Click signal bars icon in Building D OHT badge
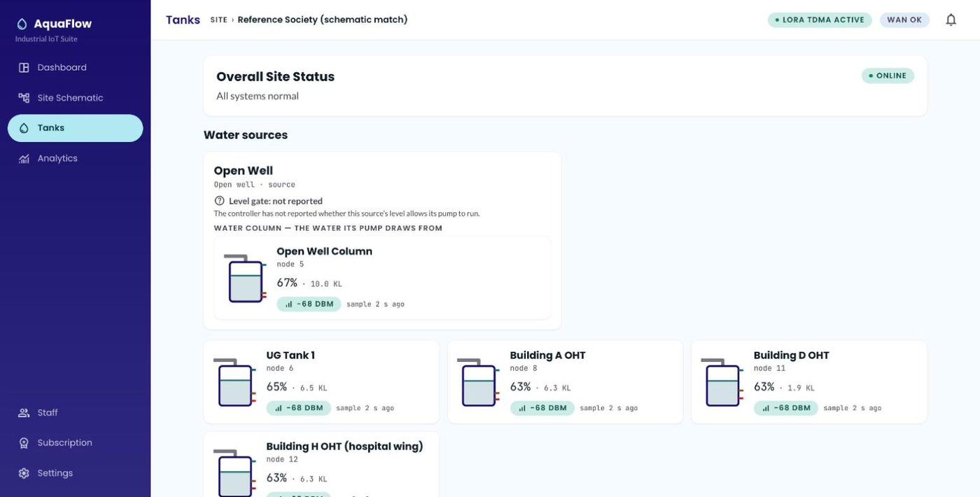This screenshot has width=980, height=497. pyautogui.click(x=766, y=408)
